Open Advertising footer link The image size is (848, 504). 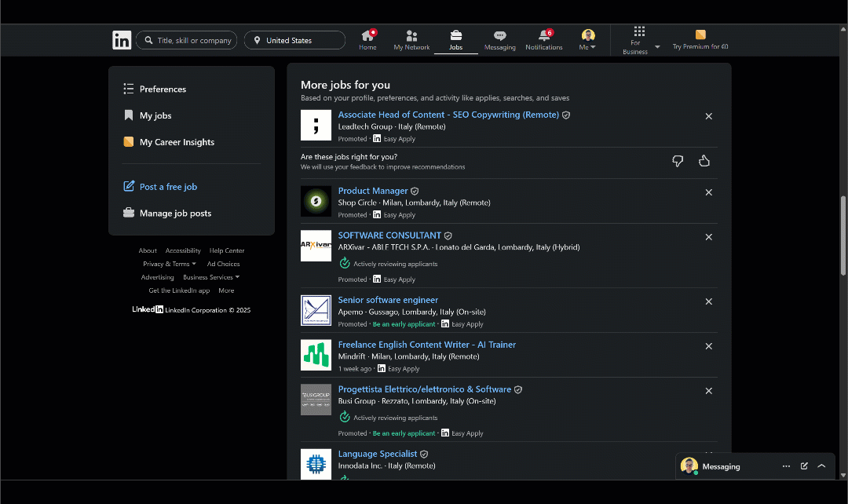[157, 277]
